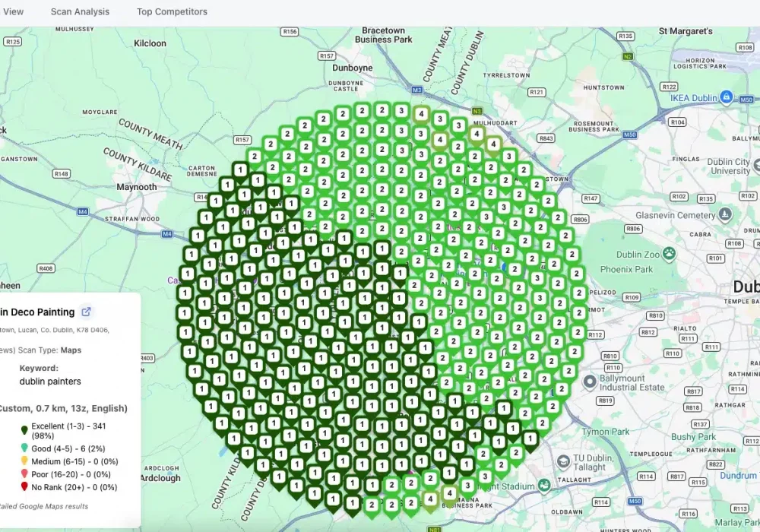
Task: Open the Top Competitors tab
Action: click(x=172, y=11)
